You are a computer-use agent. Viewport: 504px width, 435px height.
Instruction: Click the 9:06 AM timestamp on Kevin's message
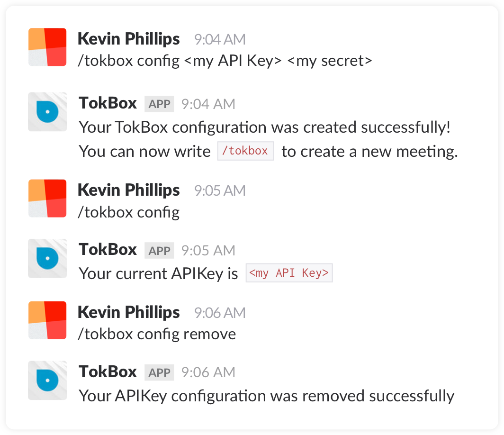point(220,313)
